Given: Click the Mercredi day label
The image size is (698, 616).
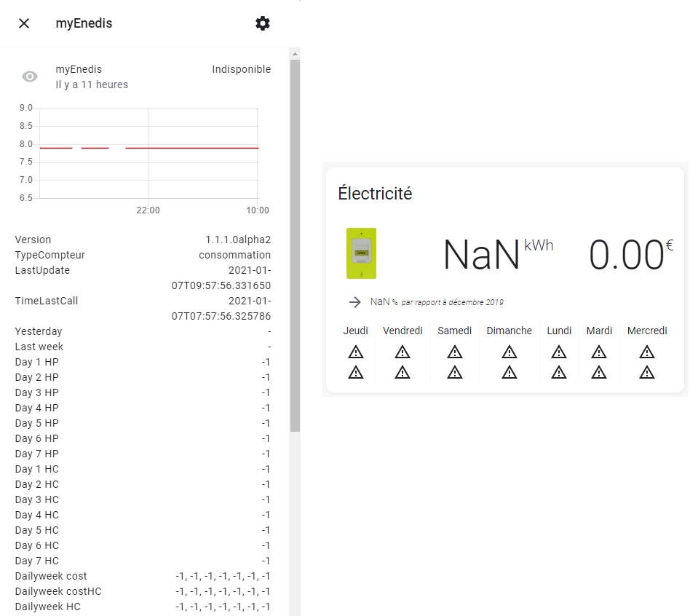Looking at the screenshot, I should 647,331.
